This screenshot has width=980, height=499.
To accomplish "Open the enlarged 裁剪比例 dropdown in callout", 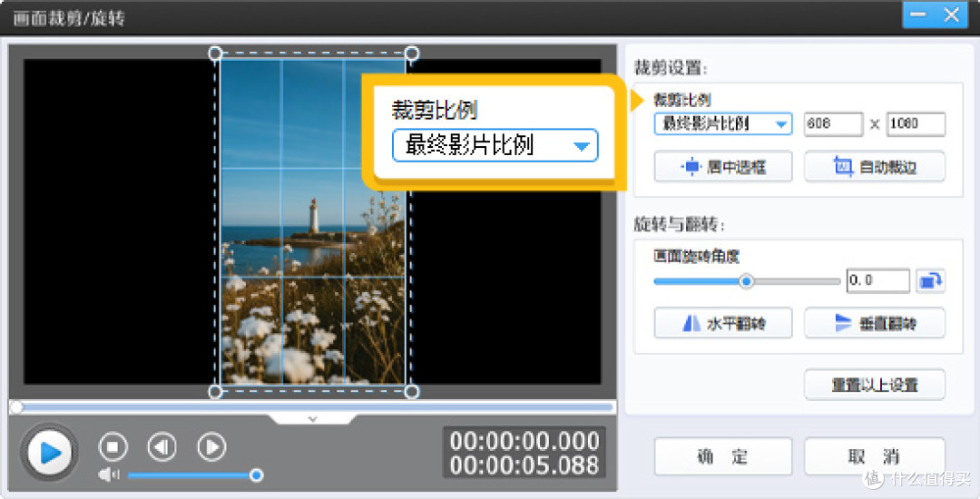I will point(495,145).
